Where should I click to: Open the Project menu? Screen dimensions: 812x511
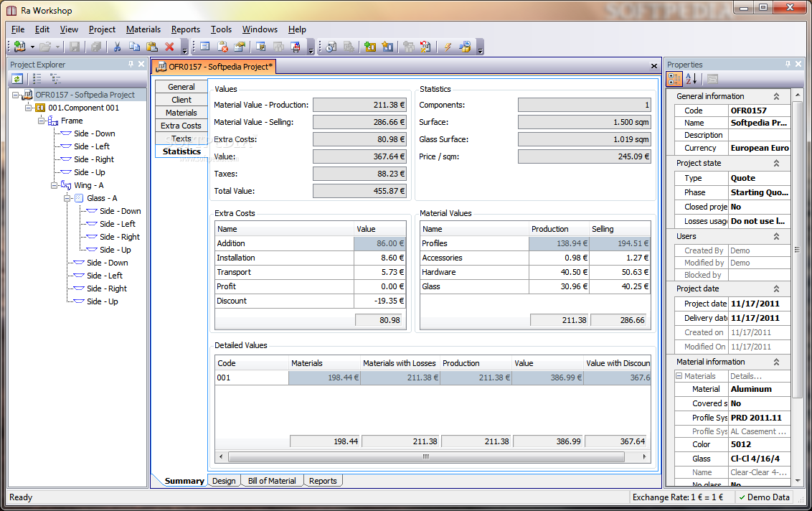[x=102, y=29]
